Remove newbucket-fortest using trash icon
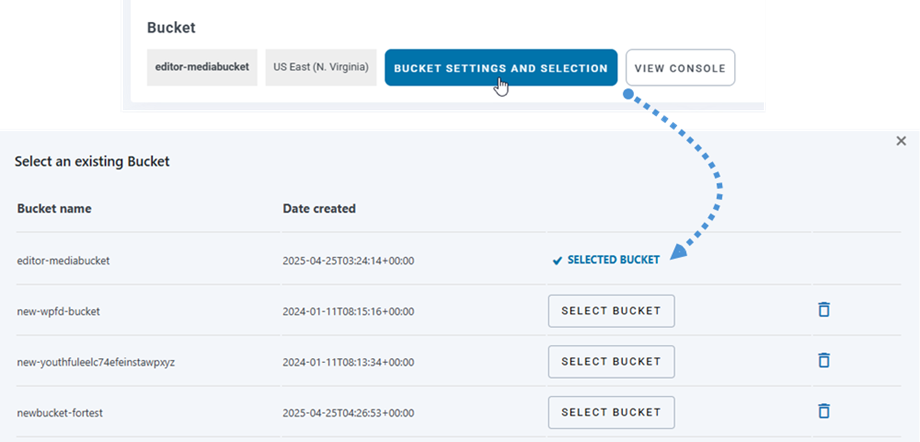This screenshot has height=442, width=920. [824, 411]
